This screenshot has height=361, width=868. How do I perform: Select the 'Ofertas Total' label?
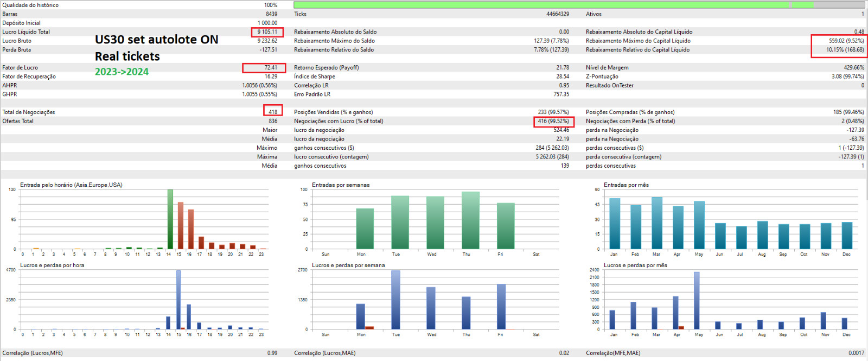[x=18, y=121]
